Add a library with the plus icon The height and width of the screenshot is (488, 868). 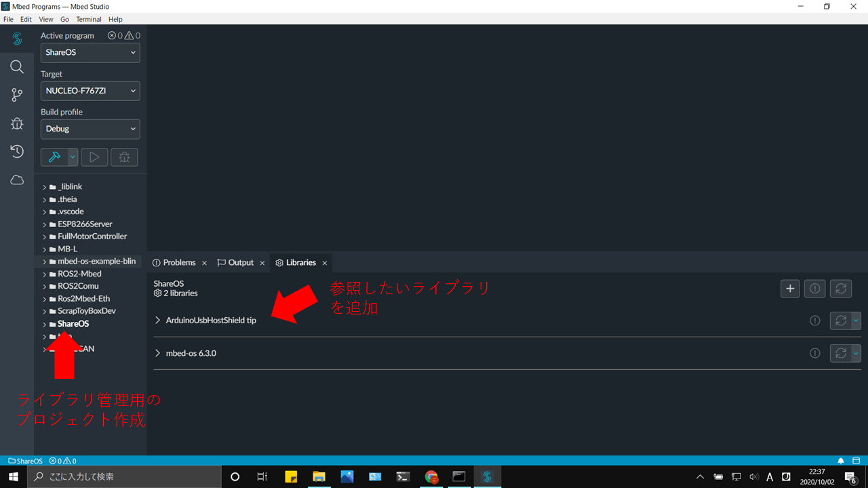coord(790,288)
